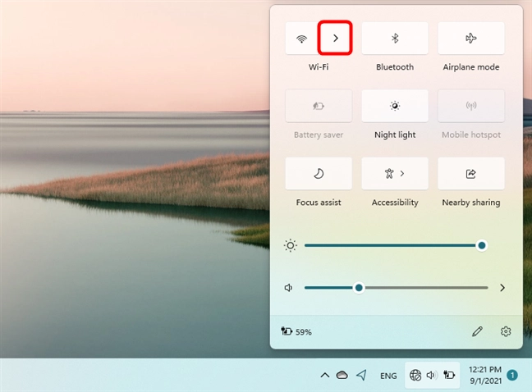Open Settings gear icon
This screenshot has width=532, height=392.
(506, 331)
